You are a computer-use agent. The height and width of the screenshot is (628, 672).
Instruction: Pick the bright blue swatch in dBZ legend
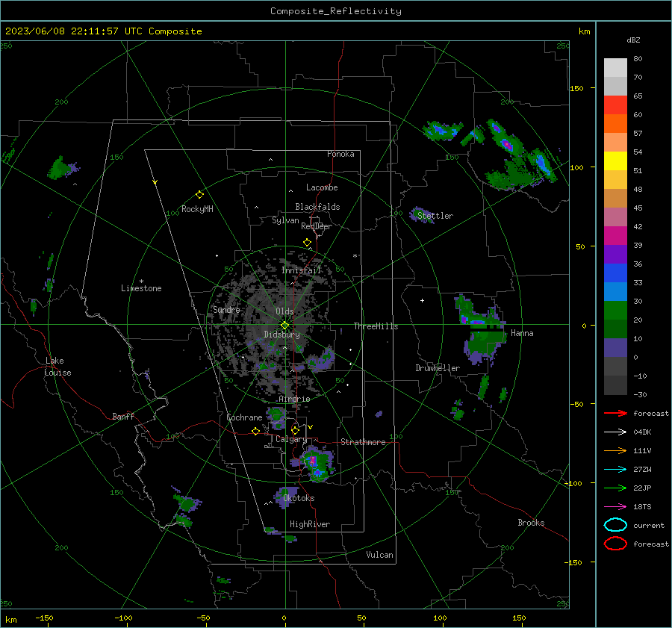615,273
